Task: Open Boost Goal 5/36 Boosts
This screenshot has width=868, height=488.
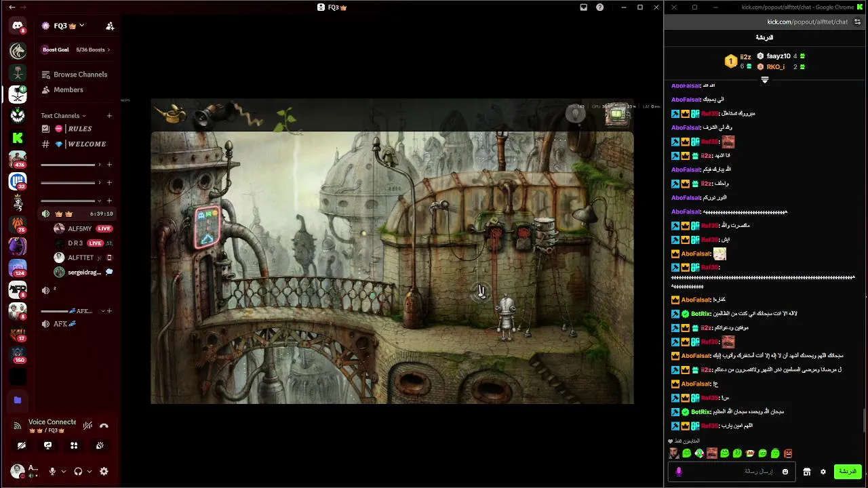Action: [77, 49]
